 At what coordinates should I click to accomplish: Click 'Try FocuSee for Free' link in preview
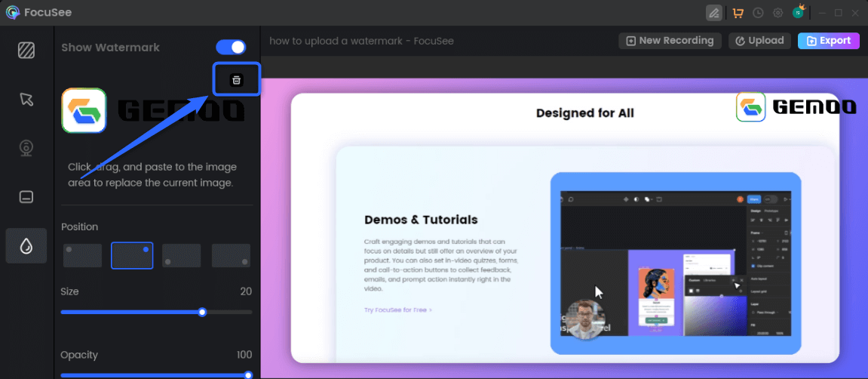coord(398,310)
